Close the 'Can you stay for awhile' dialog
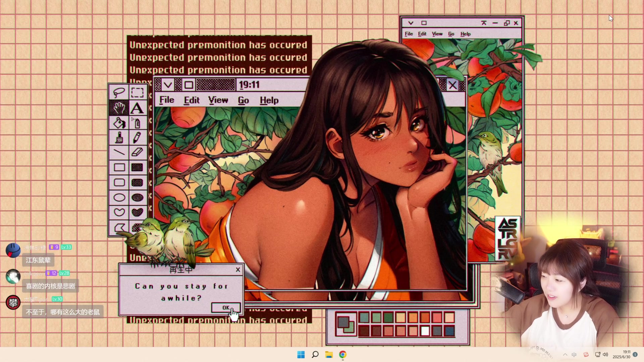 pyautogui.click(x=238, y=269)
